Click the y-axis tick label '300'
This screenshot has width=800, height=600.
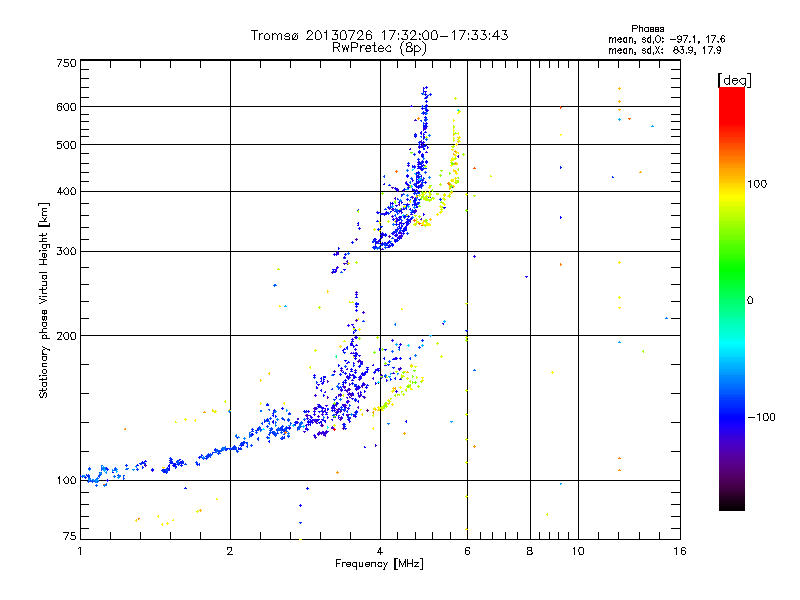coord(66,252)
